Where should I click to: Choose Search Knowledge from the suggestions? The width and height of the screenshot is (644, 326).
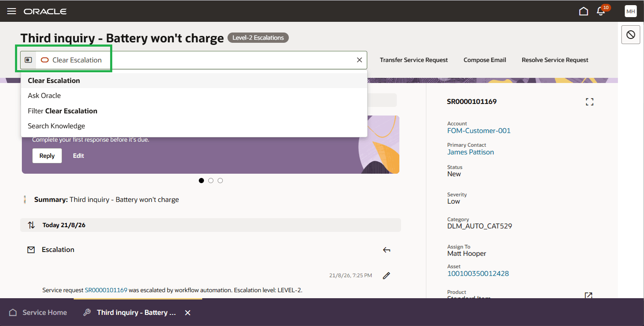coord(194,126)
